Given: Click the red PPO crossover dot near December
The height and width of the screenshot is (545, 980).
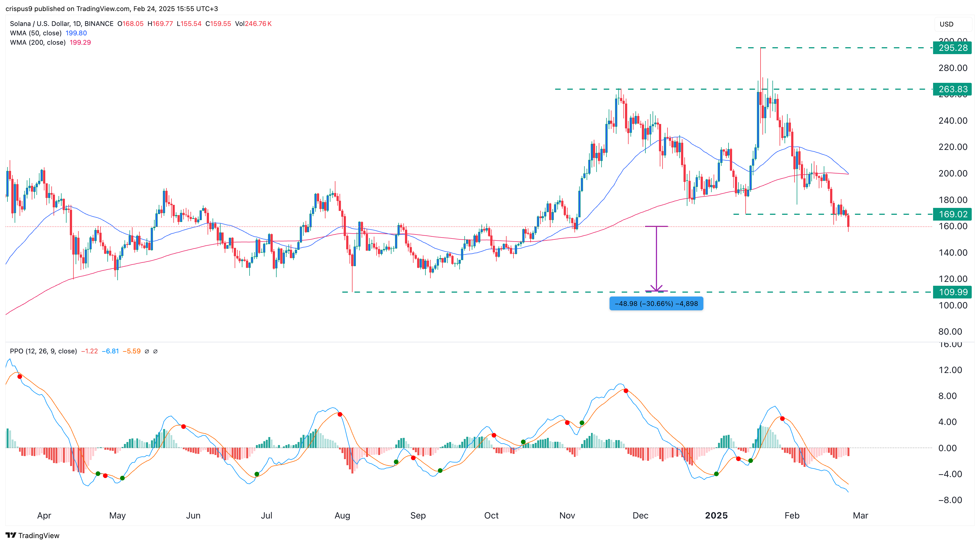Looking at the screenshot, I should coord(626,391).
